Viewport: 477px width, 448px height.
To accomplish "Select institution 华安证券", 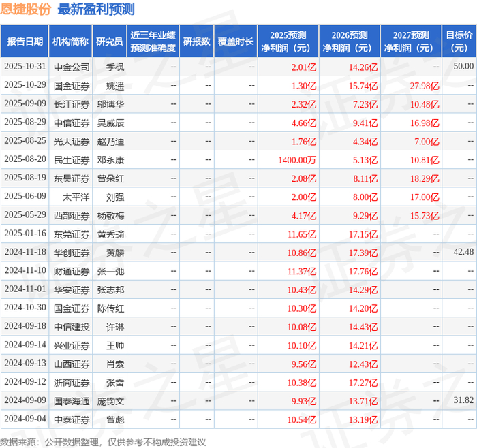I will pyautogui.click(x=72, y=290).
